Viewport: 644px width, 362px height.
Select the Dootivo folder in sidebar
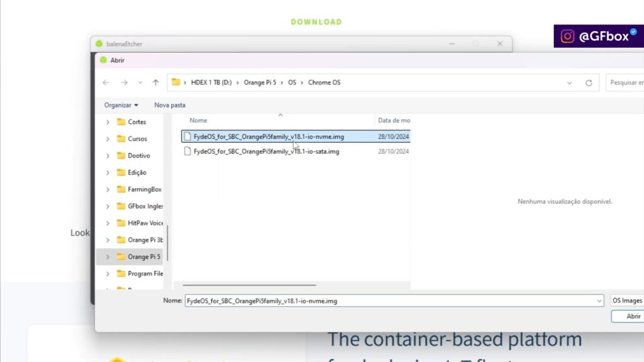click(133, 156)
